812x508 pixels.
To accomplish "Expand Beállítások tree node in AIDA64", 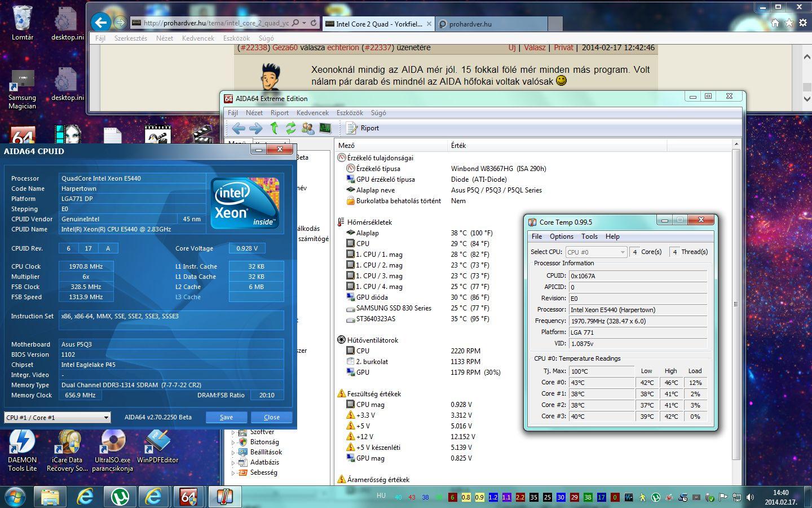I will tap(233, 452).
